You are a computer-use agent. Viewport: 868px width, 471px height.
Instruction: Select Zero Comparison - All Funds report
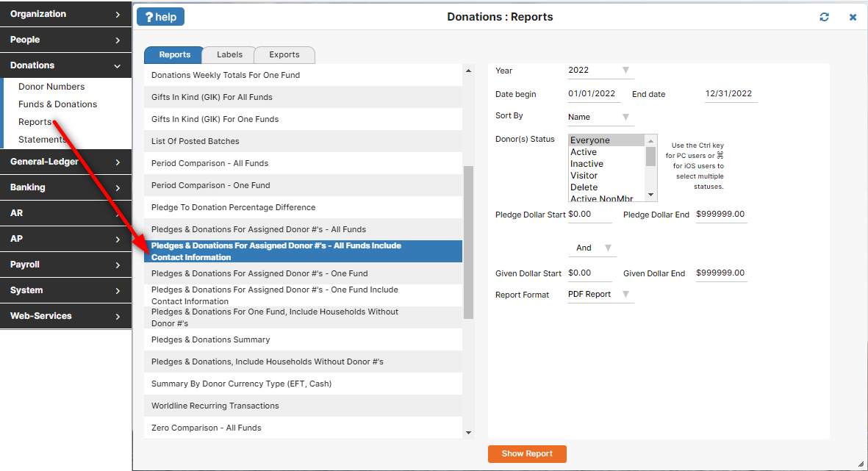[x=303, y=428]
